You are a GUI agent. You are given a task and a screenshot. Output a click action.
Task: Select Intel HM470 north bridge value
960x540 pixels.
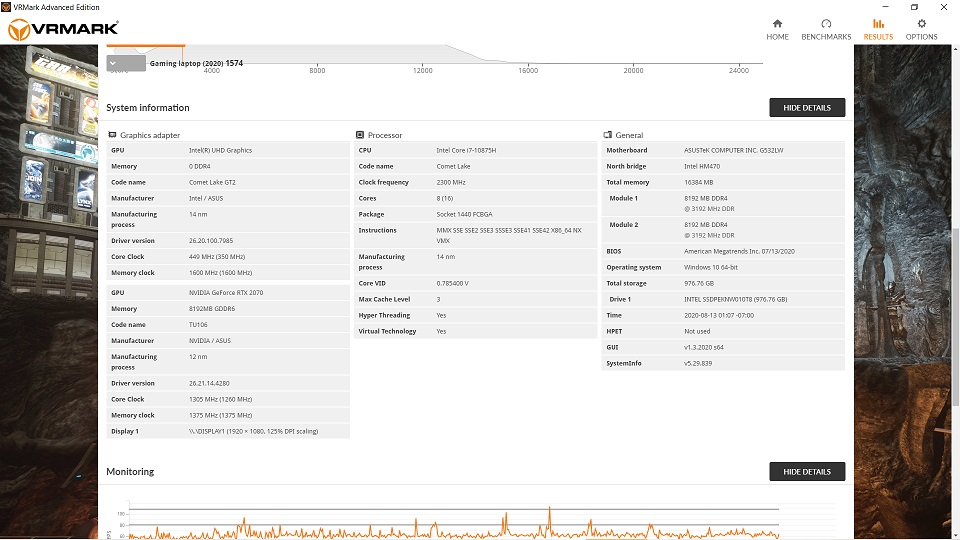pyautogui.click(x=702, y=167)
